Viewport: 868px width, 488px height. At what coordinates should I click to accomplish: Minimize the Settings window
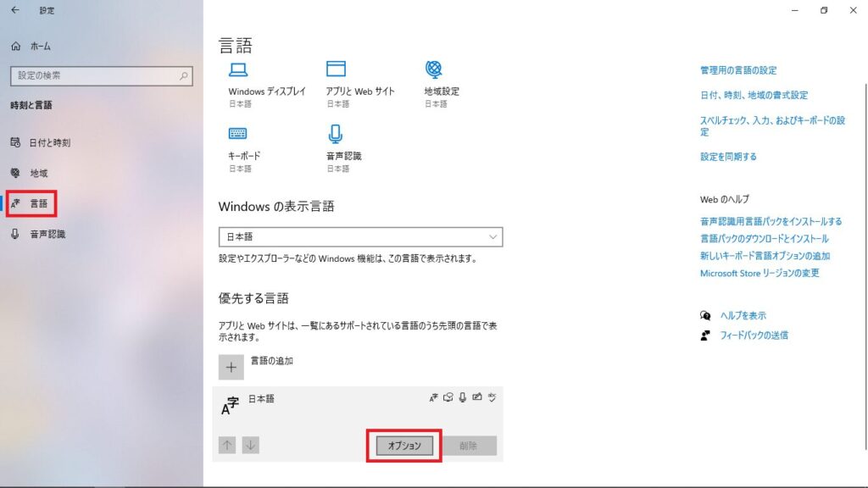pyautogui.click(x=795, y=10)
